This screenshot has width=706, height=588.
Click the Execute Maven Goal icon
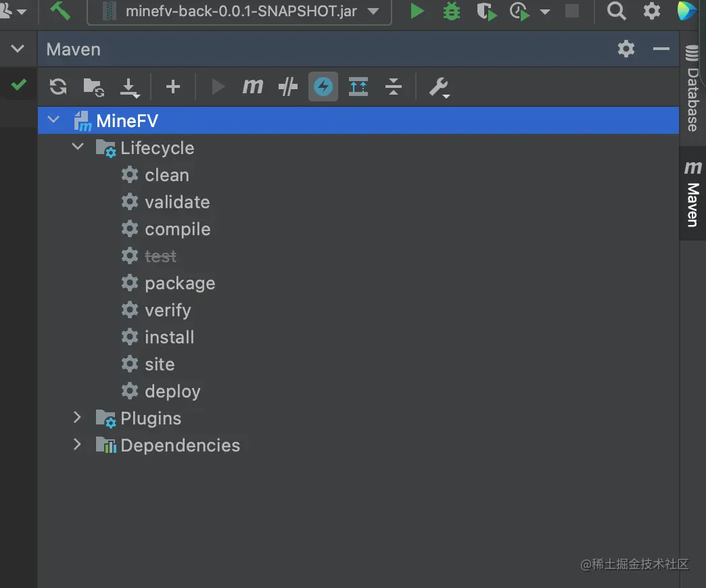253,87
